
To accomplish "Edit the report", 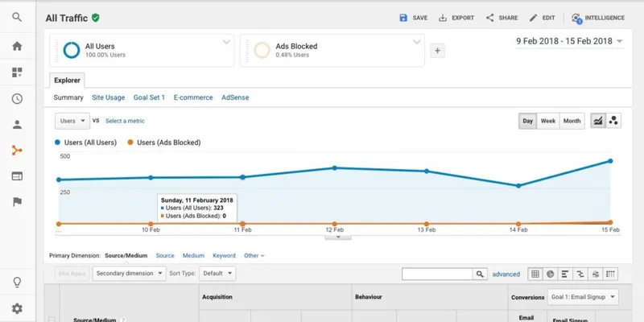I will [542, 18].
